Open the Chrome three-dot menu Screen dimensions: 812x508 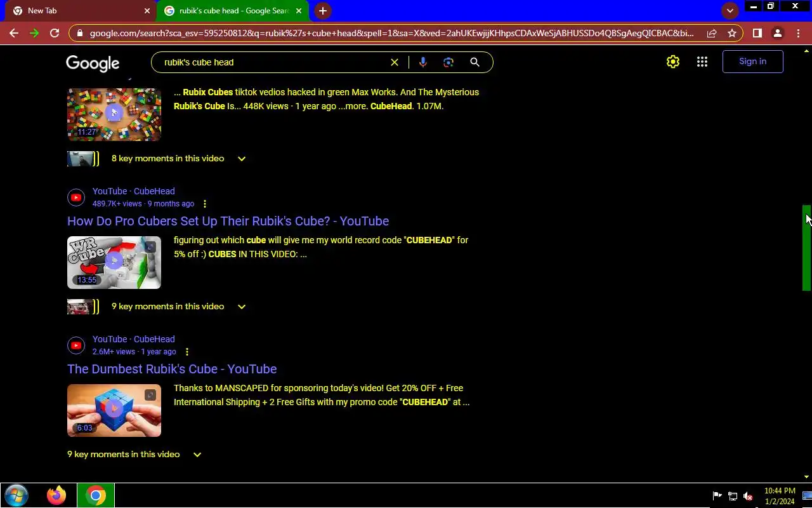pos(798,33)
